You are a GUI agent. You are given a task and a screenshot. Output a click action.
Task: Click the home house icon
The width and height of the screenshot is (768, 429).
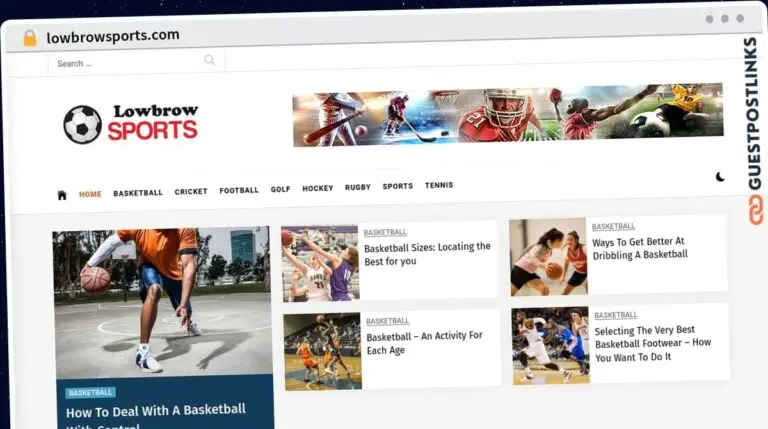62,195
